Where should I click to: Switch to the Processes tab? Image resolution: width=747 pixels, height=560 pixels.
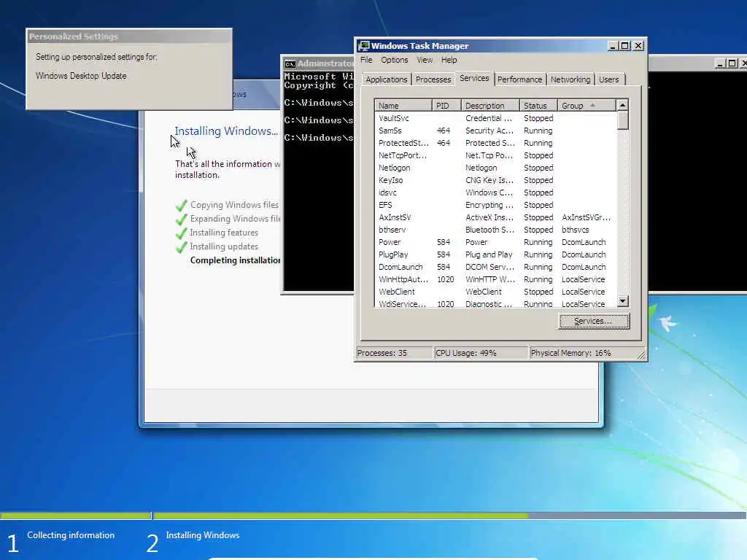click(433, 79)
